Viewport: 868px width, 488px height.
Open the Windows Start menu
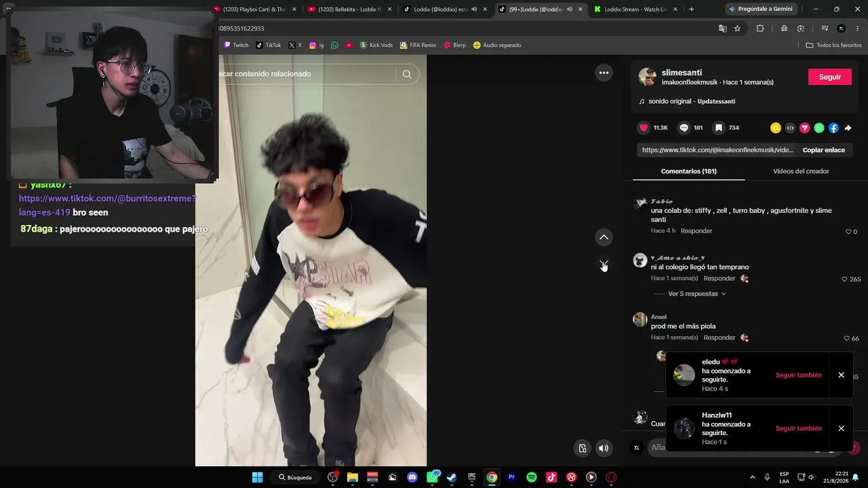pyautogui.click(x=258, y=477)
